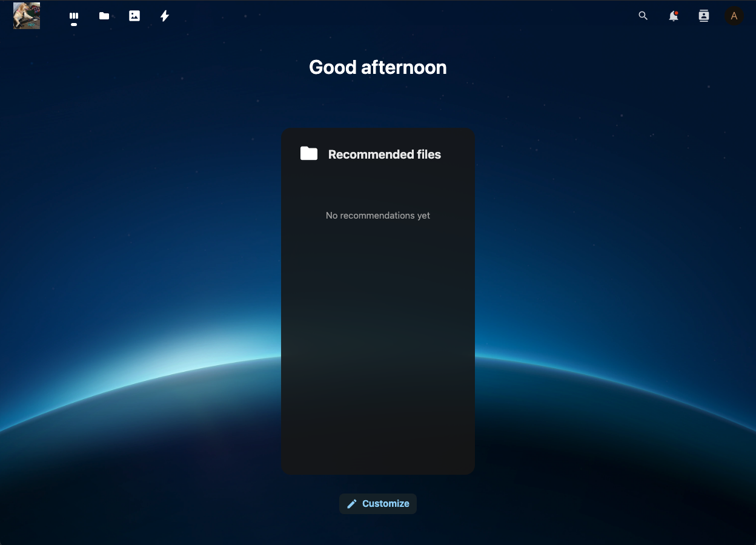Click the folder icon beside Recommended files

click(309, 154)
